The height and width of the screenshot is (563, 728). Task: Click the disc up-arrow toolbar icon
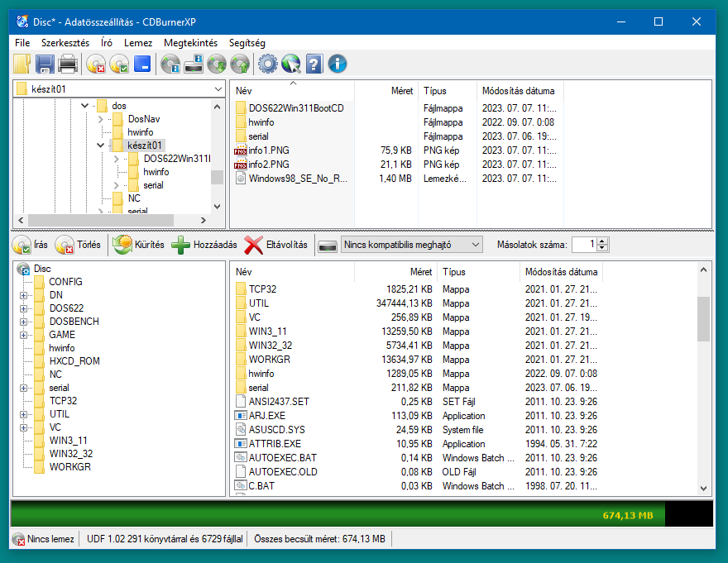[240, 64]
